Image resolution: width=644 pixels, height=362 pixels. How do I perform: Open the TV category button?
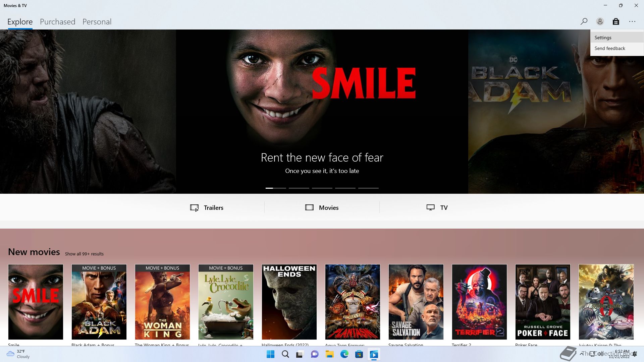pos(437,207)
